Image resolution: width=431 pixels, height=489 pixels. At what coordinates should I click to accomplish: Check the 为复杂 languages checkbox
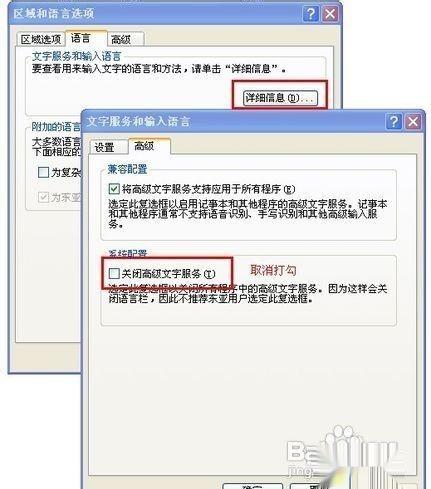pos(43,172)
